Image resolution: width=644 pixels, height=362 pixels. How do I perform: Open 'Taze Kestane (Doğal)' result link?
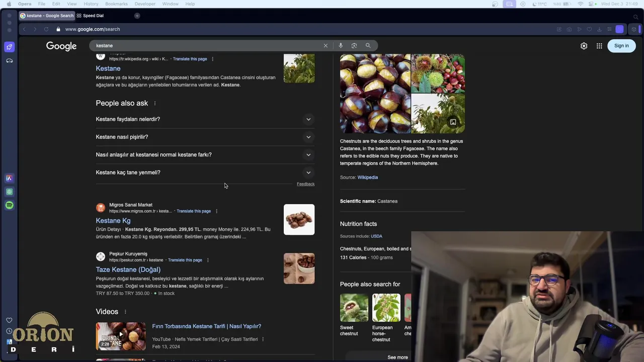click(128, 269)
